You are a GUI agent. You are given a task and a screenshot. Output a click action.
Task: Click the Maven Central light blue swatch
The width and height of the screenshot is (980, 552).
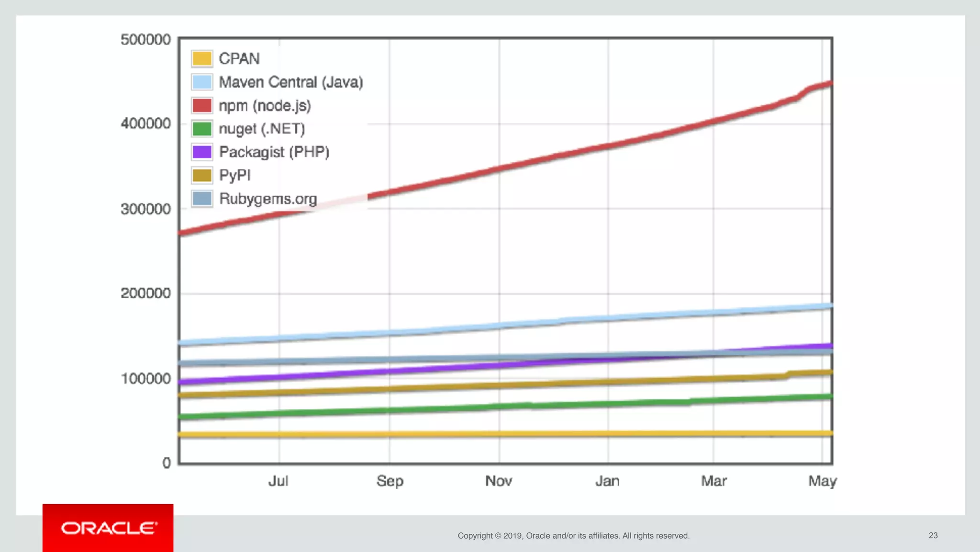[x=201, y=82]
